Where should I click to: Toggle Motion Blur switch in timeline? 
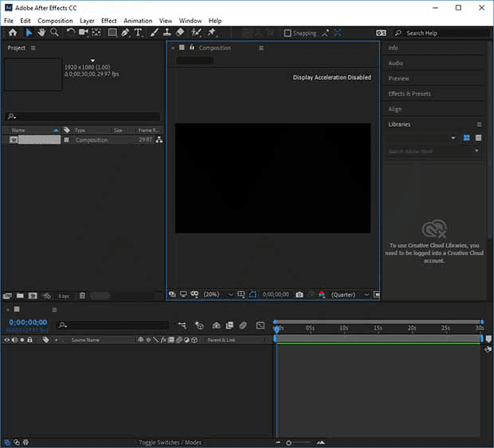243,325
